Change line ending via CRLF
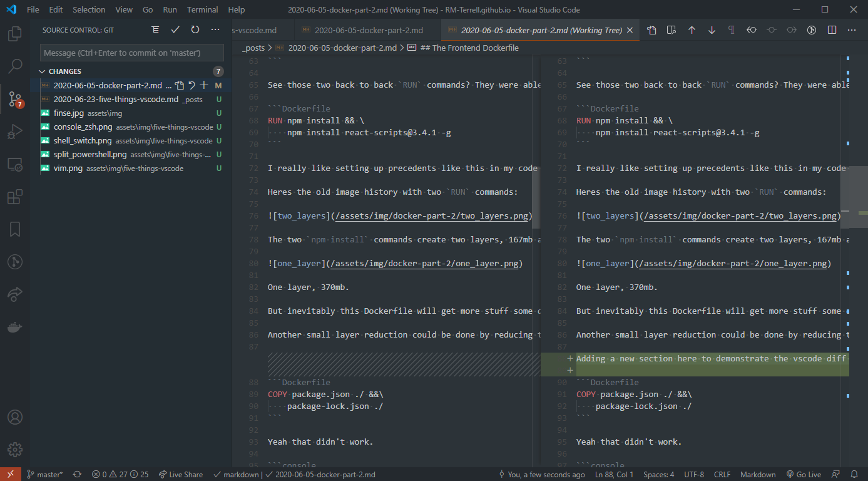Viewport: 868px width, 481px height. (x=722, y=474)
